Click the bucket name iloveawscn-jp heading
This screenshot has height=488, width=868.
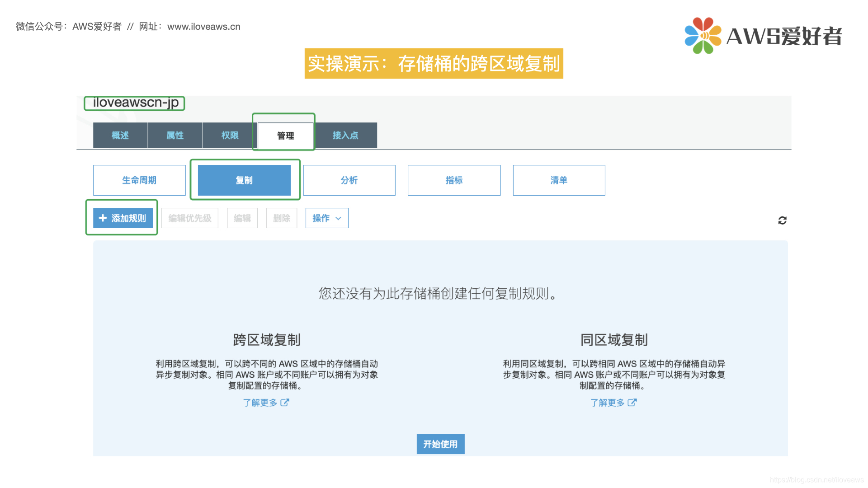pos(134,103)
